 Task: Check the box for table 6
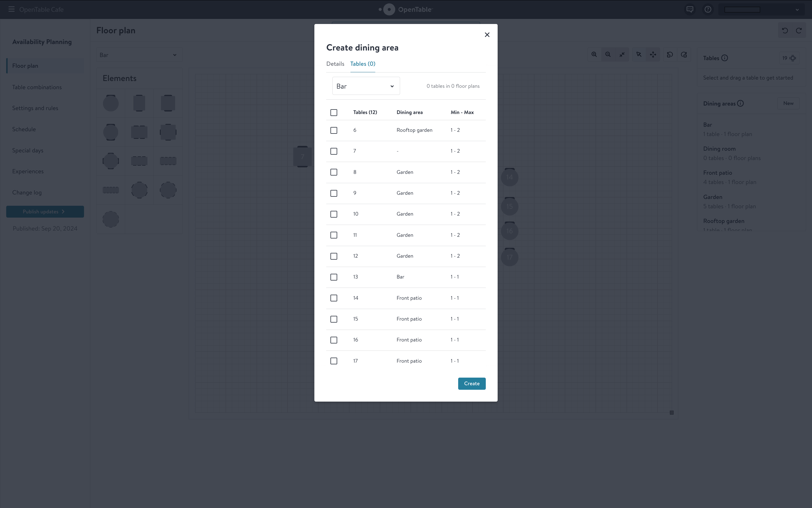(x=334, y=130)
